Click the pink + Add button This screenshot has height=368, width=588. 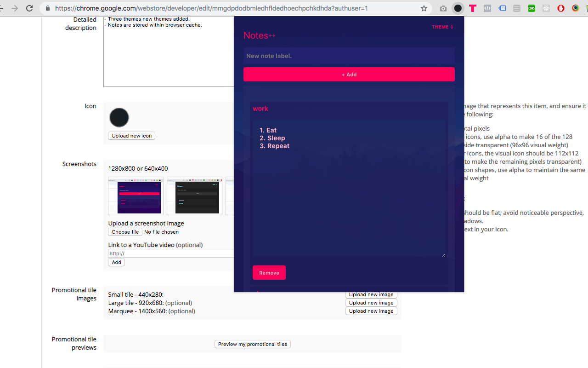pos(349,75)
